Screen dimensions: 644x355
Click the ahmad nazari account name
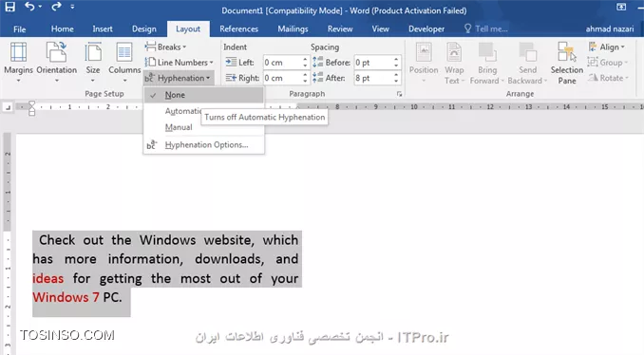click(610, 29)
